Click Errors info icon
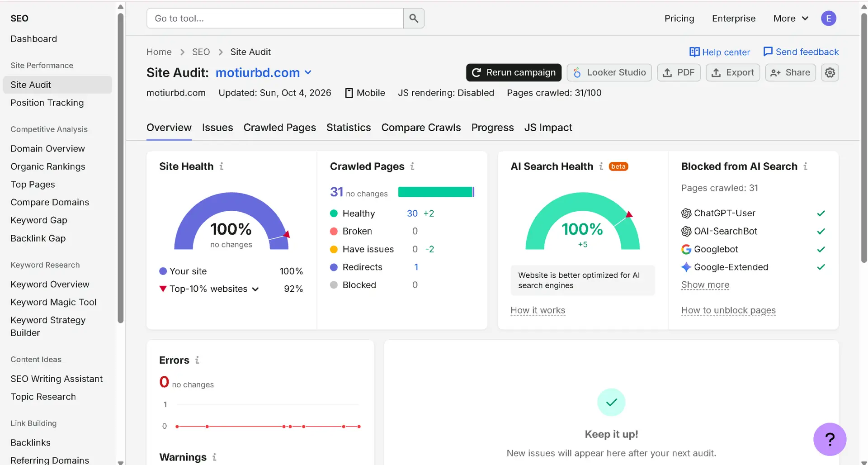Image resolution: width=868 pixels, height=465 pixels. click(197, 360)
